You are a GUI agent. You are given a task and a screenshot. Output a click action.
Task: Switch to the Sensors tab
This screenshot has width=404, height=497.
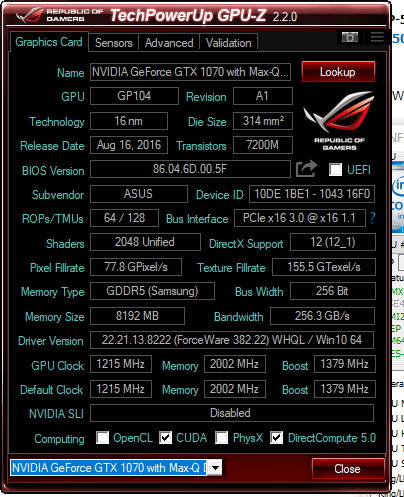tap(113, 43)
